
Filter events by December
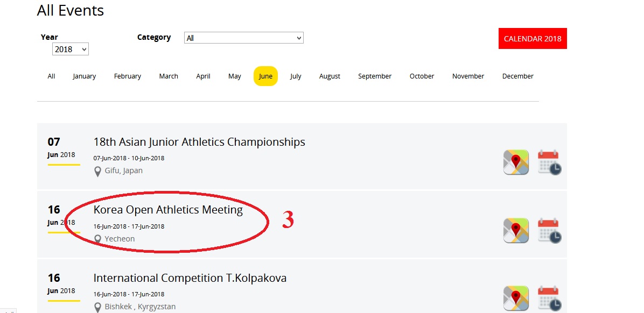[517, 76]
